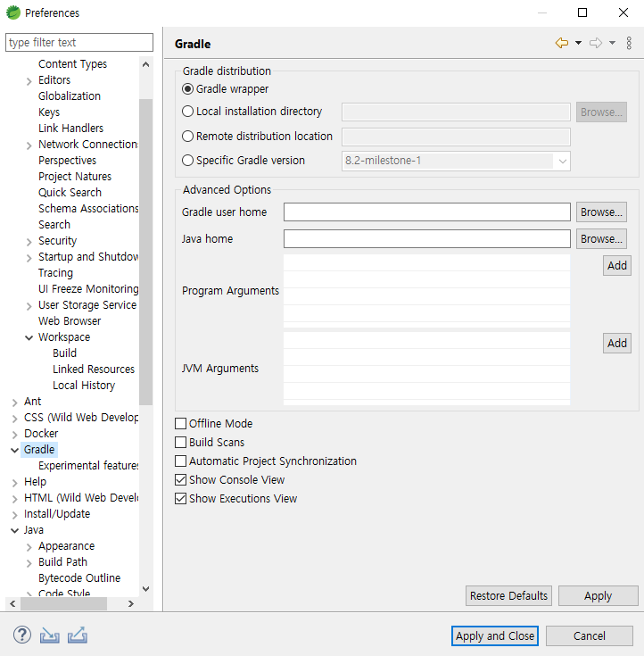Focus the type filter text field
The image size is (644, 656).
[x=79, y=43]
